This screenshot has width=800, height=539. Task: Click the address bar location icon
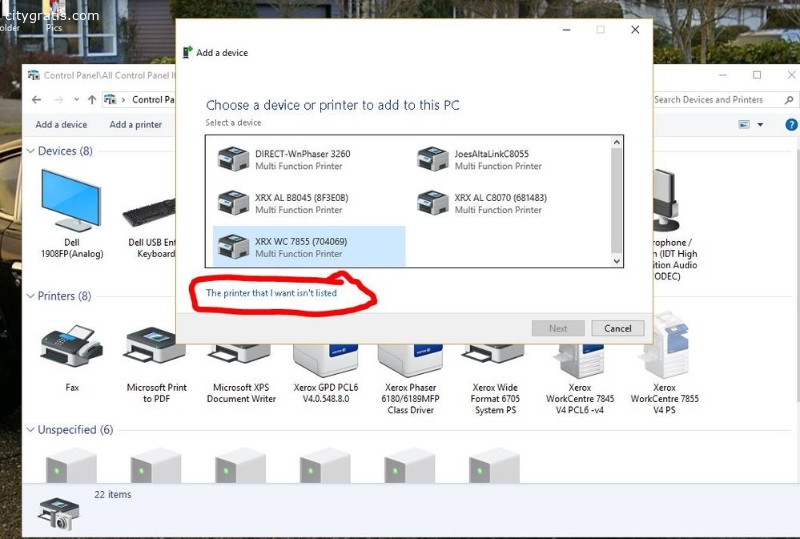click(x=110, y=100)
